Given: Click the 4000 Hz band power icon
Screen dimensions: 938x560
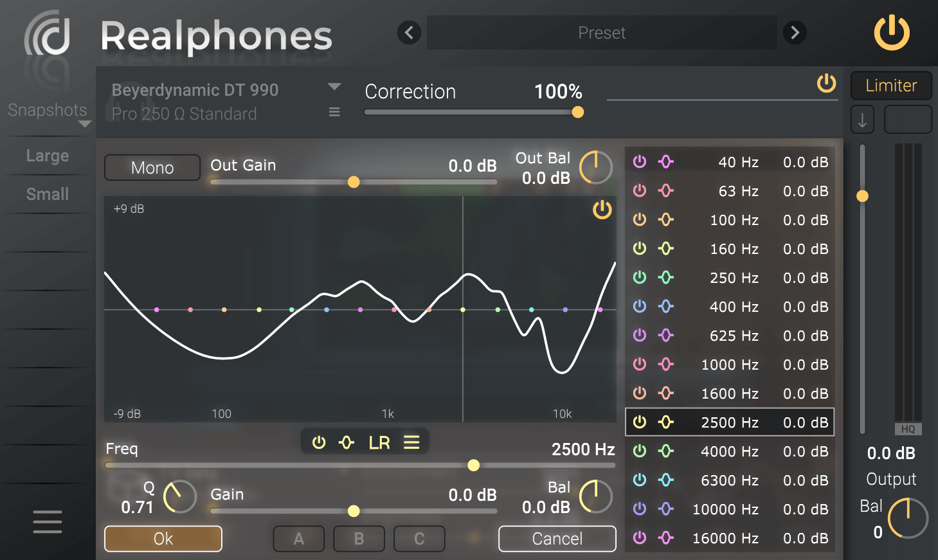Looking at the screenshot, I should click(640, 451).
